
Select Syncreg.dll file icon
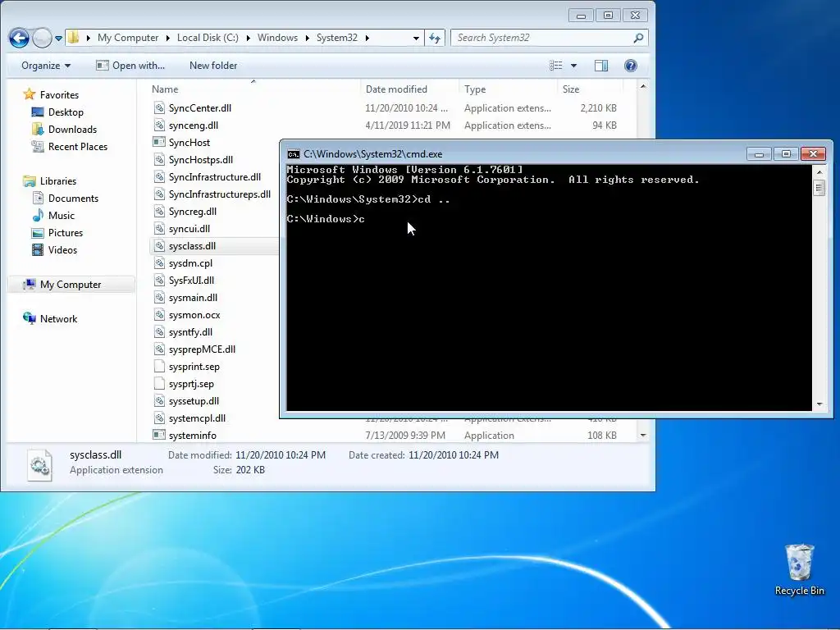point(159,211)
